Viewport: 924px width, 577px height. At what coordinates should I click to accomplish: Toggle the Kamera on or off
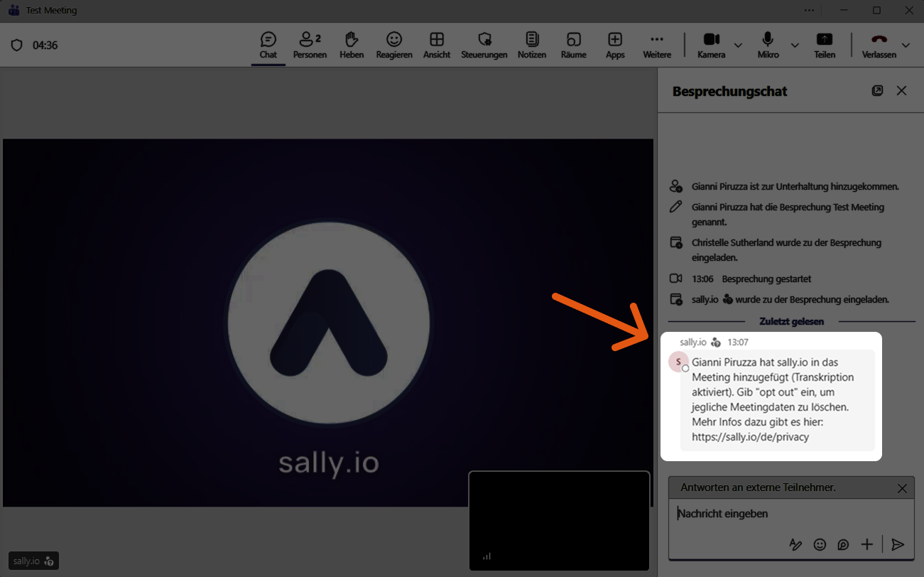click(x=711, y=45)
